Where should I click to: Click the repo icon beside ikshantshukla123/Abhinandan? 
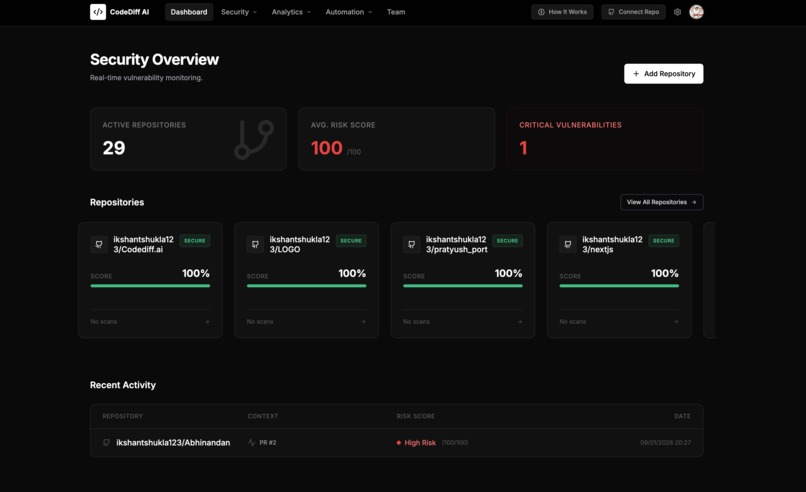(x=106, y=443)
